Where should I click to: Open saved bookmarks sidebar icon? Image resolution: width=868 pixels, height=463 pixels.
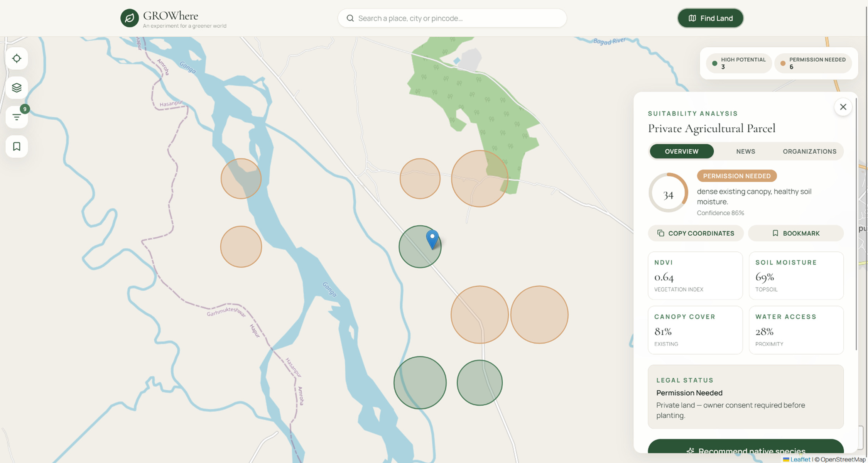coord(17,147)
